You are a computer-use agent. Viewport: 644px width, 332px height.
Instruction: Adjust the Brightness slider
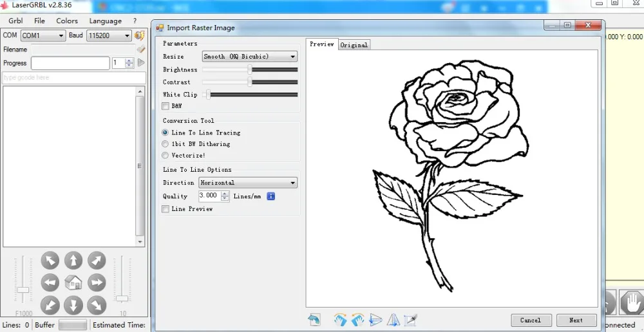(250, 69)
